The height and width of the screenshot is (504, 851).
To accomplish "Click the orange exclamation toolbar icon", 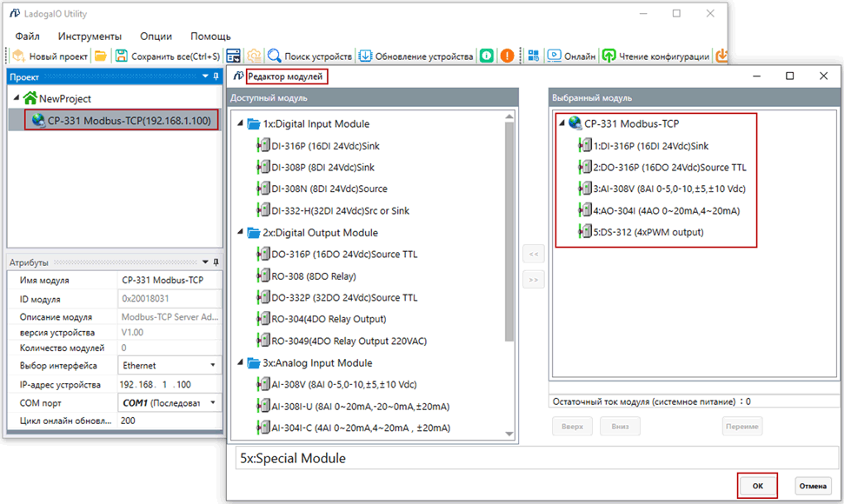I will (507, 56).
